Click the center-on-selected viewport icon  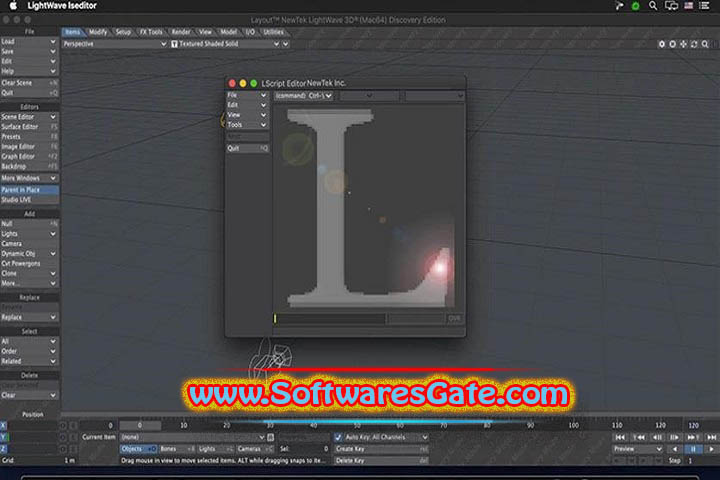pos(661,44)
